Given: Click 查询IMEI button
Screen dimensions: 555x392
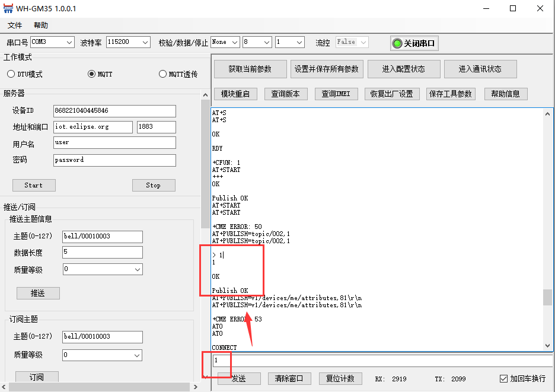Looking at the screenshot, I should click(337, 94).
